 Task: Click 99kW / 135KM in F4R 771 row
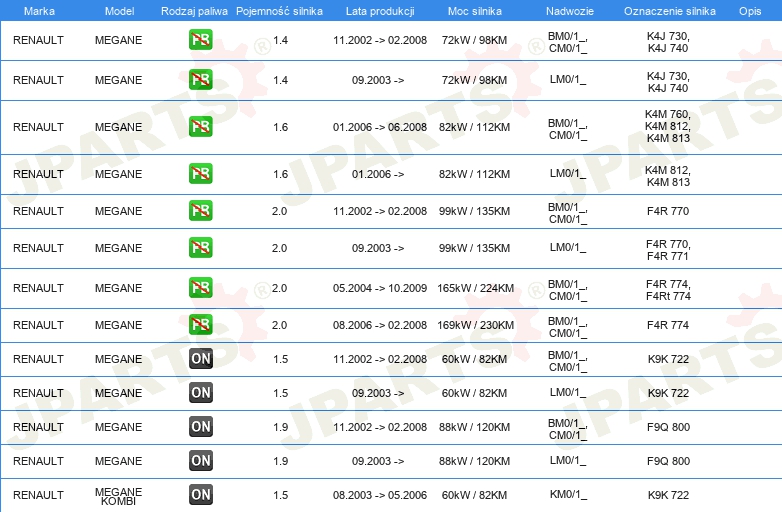coord(474,248)
